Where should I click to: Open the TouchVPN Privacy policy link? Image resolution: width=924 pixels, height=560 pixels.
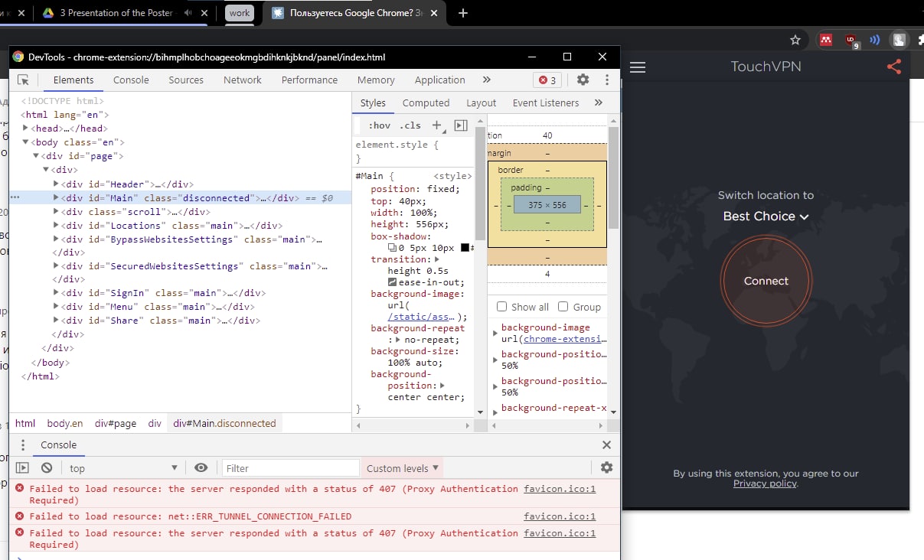(x=766, y=483)
